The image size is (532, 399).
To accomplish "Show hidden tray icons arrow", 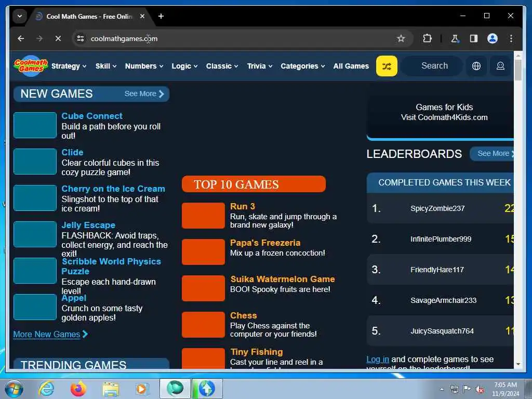I will (442, 390).
